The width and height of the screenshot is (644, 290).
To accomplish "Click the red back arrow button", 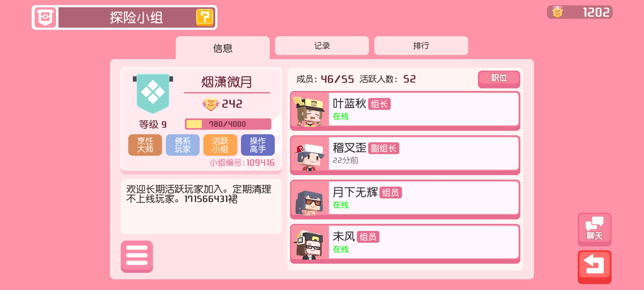I will click(x=594, y=267).
